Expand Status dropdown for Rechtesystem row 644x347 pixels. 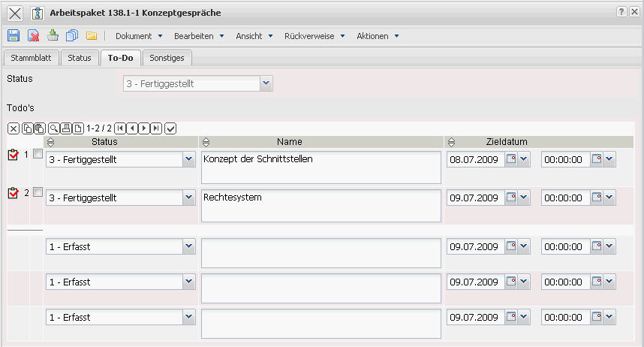(x=188, y=198)
